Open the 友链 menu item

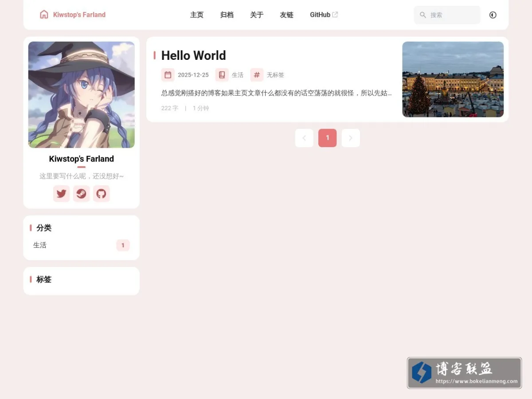pyautogui.click(x=287, y=15)
